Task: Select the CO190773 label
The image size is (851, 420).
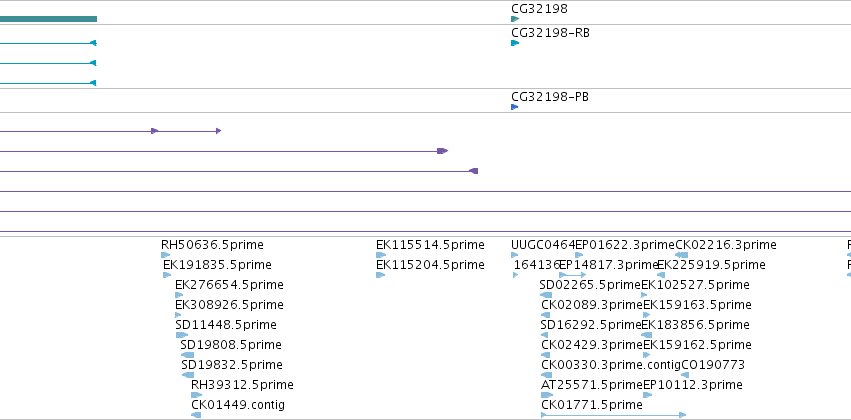Action: (713, 365)
